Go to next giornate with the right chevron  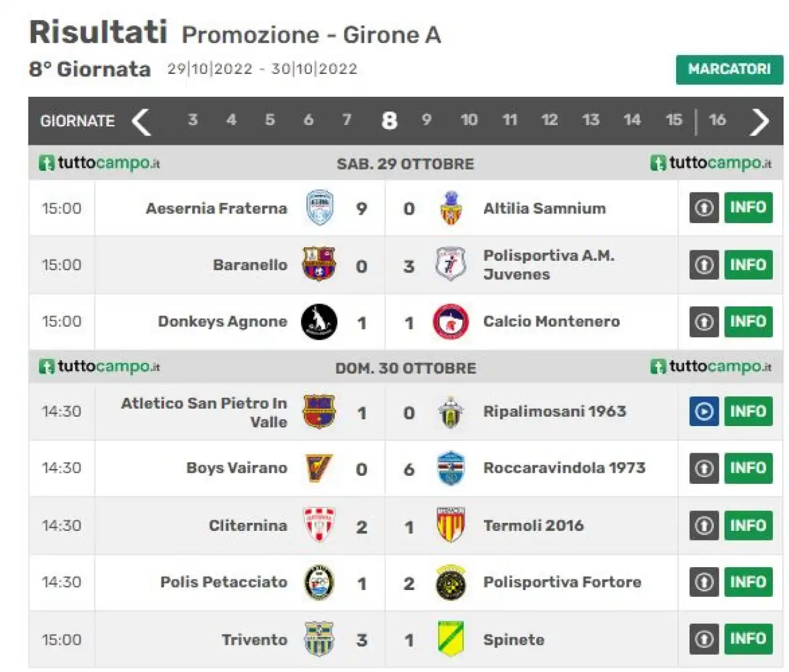pos(759,121)
